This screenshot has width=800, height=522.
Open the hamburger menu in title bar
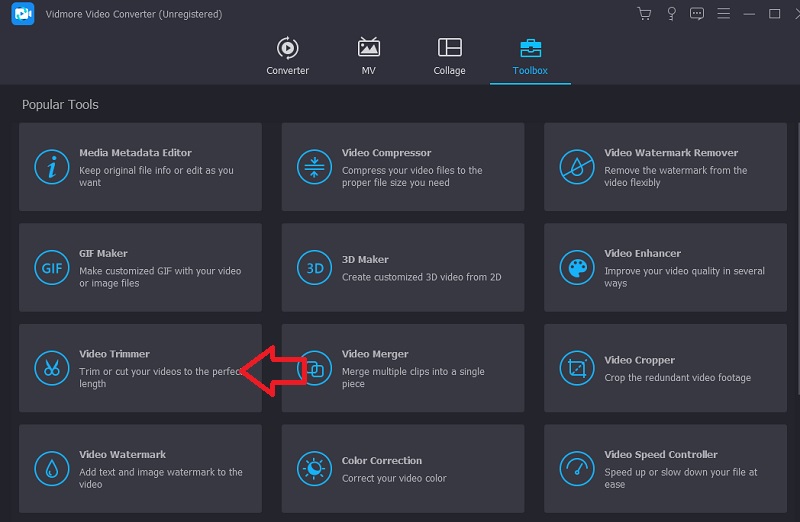click(x=722, y=14)
